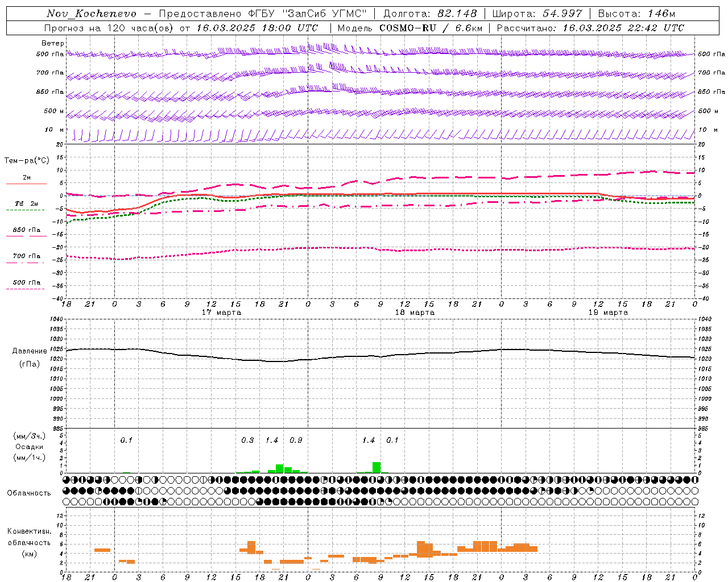Image resolution: width=728 pixels, height=582 pixels.
Task: Click the 0.3 precipitation amount
Action: (247, 440)
